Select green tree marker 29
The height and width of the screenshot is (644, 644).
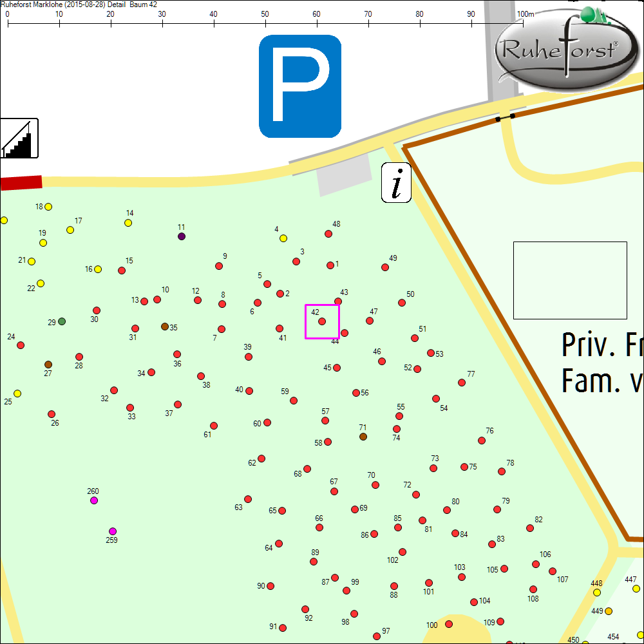coord(62,321)
